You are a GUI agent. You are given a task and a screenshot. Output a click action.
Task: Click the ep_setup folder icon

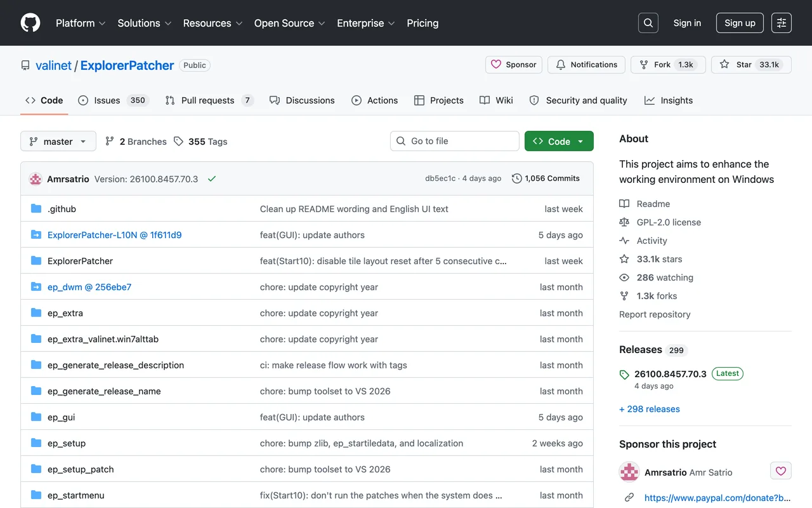[x=36, y=443]
